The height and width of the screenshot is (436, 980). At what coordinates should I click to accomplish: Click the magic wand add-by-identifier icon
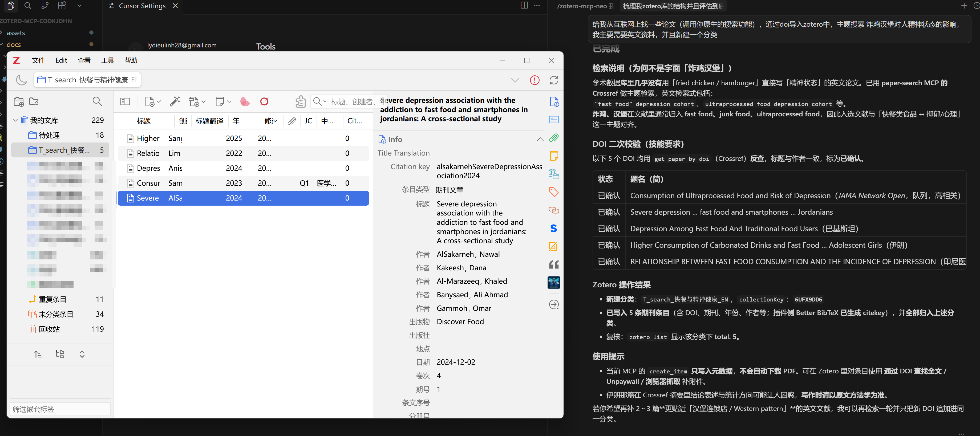175,101
